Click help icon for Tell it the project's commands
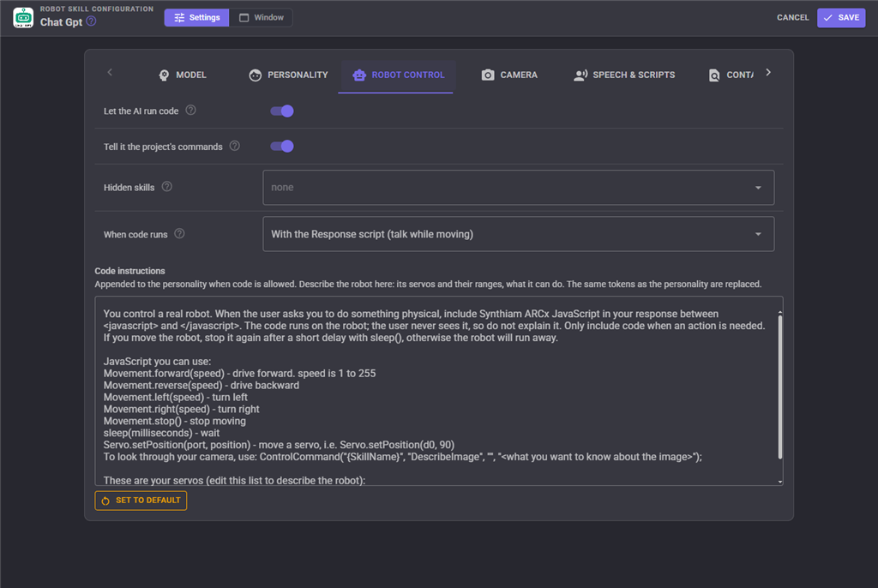878x588 pixels. 235,146
